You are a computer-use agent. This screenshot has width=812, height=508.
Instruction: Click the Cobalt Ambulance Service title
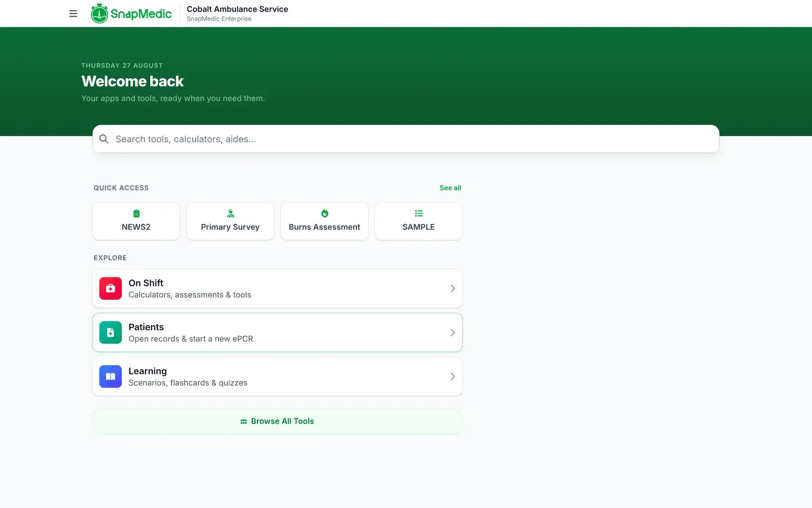point(238,9)
